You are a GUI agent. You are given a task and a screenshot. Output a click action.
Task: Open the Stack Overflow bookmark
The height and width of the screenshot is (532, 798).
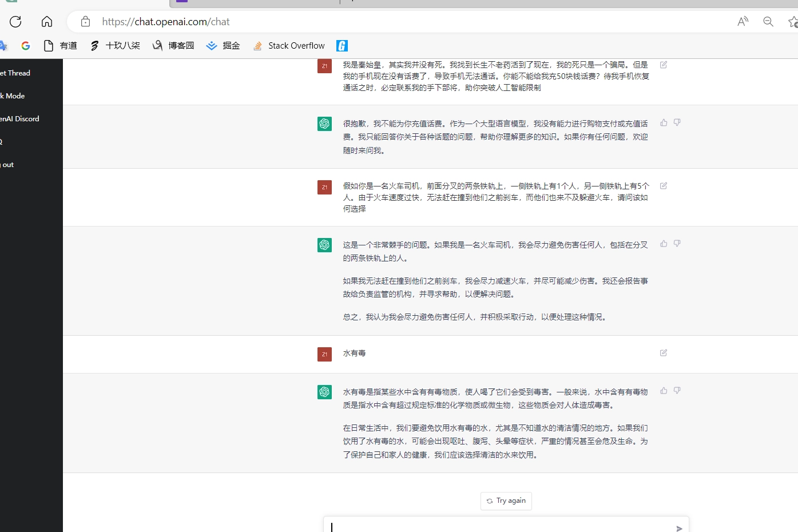click(x=289, y=45)
